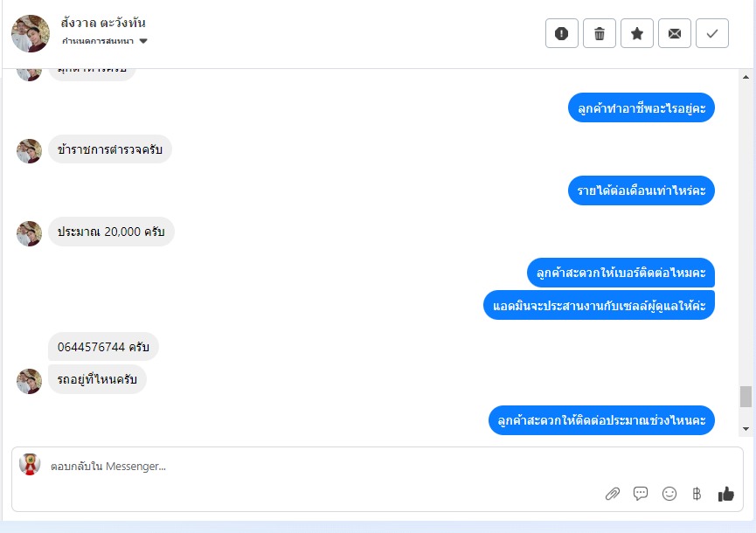
Task: Open the baht payment request icon
Action: click(697, 494)
